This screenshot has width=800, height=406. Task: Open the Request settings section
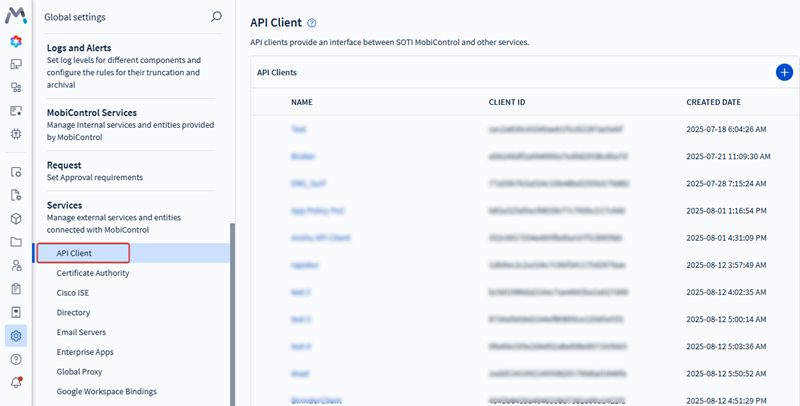[x=64, y=165]
